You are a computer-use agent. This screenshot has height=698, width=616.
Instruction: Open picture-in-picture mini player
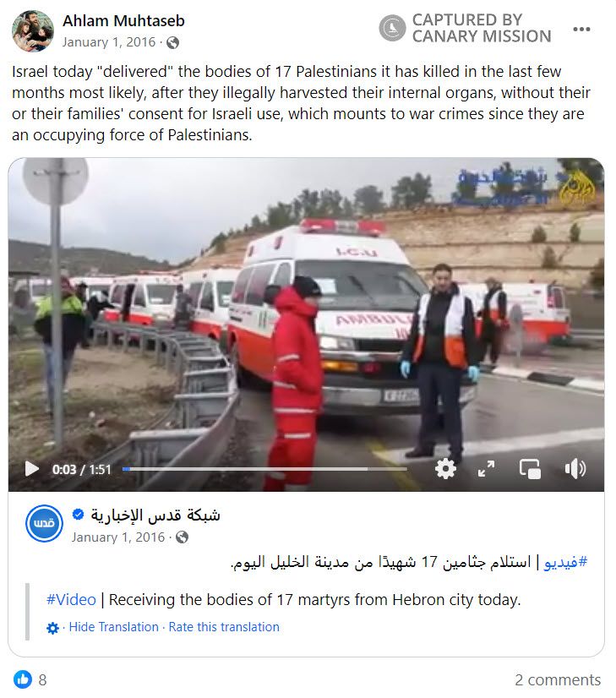click(x=530, y=469)
